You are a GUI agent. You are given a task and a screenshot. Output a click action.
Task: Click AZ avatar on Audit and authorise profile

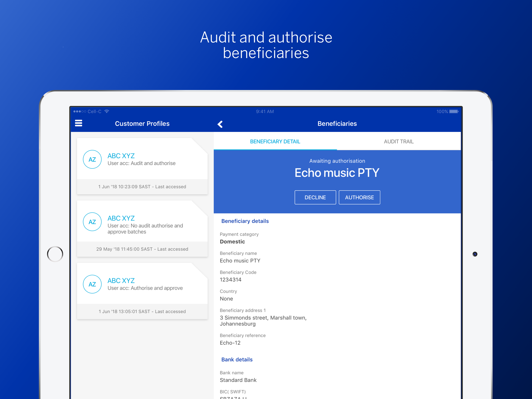[92, 159]
